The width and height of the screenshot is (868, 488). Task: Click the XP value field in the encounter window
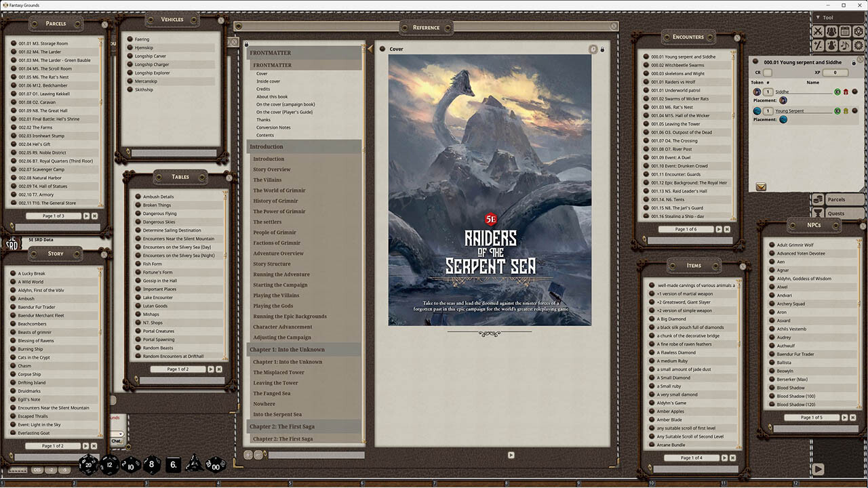(x=835, y=73)
